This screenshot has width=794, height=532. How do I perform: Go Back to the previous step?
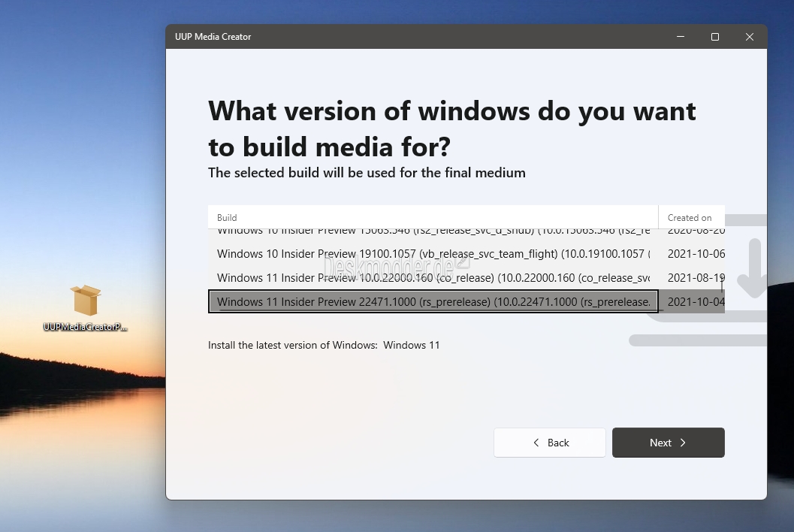coord(549,443)
